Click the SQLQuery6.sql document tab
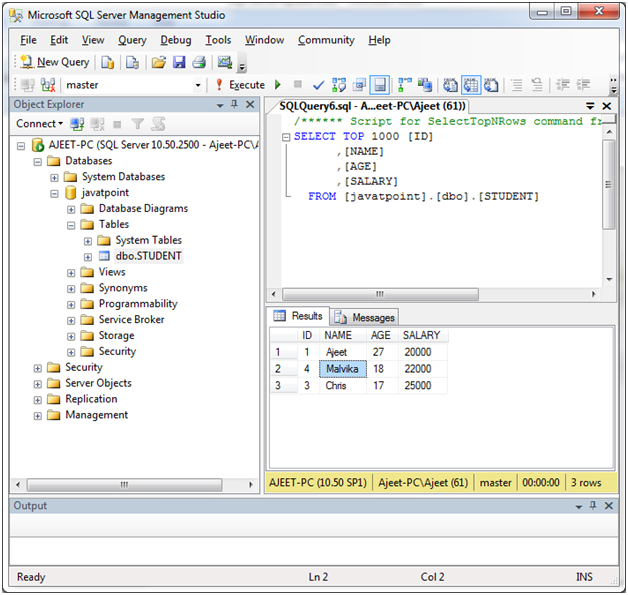This screenshot has height=595, width=628. (x=372, y=106)
